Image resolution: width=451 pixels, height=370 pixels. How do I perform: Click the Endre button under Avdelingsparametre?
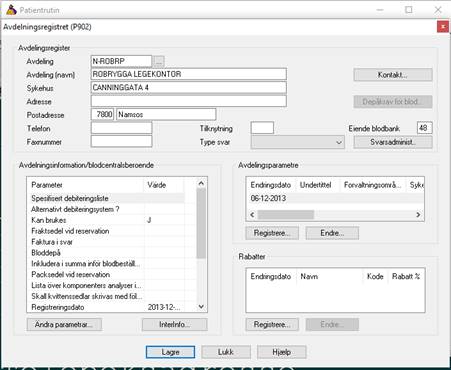[332, 233]
